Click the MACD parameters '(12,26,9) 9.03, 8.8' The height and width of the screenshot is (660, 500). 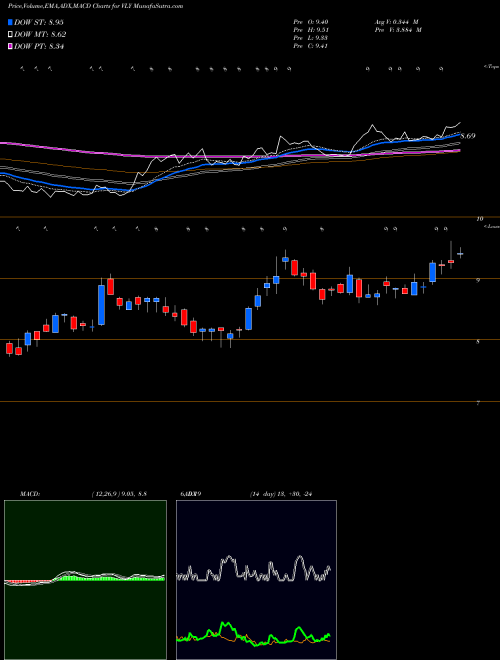click(x=119, y=494)
